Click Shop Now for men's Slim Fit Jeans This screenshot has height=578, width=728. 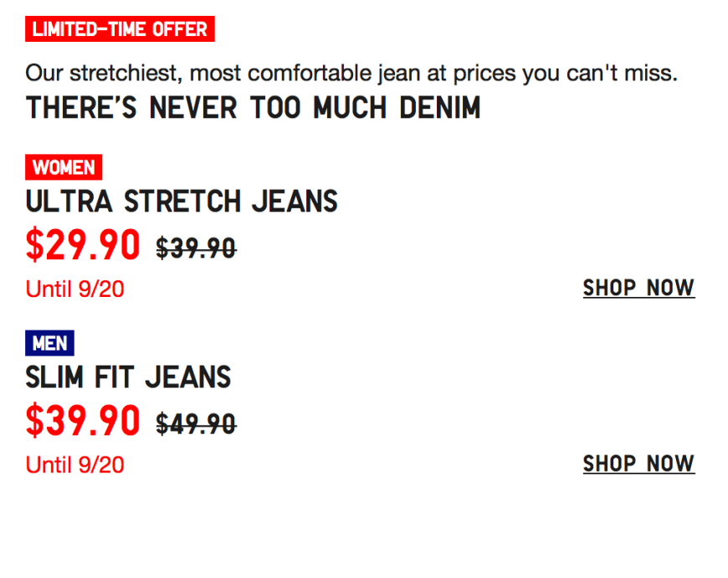(638, 463)
